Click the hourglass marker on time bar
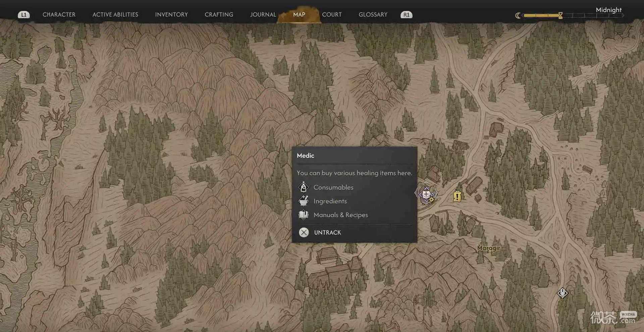Viewport: 644px width, 332px height. [560, 15]
